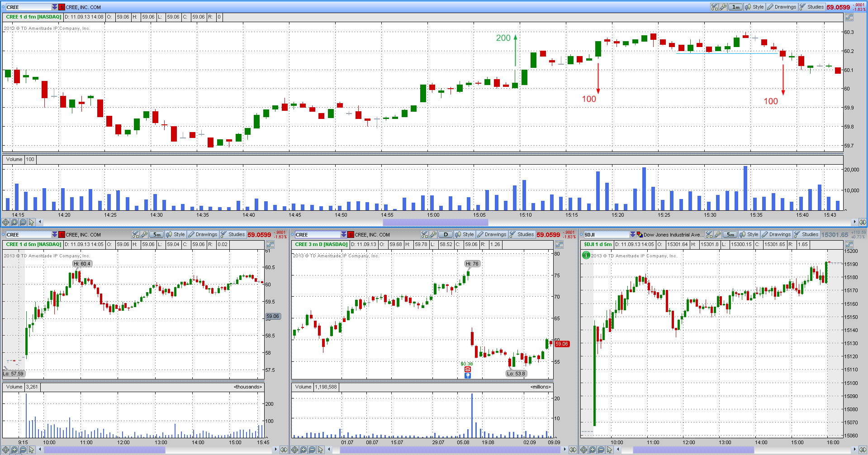The height and width of the screenshot is (455, 868).
Task: Open the settings wrench in the CREE daily chart
Action: pyautogui.click(x=433, y=234)
